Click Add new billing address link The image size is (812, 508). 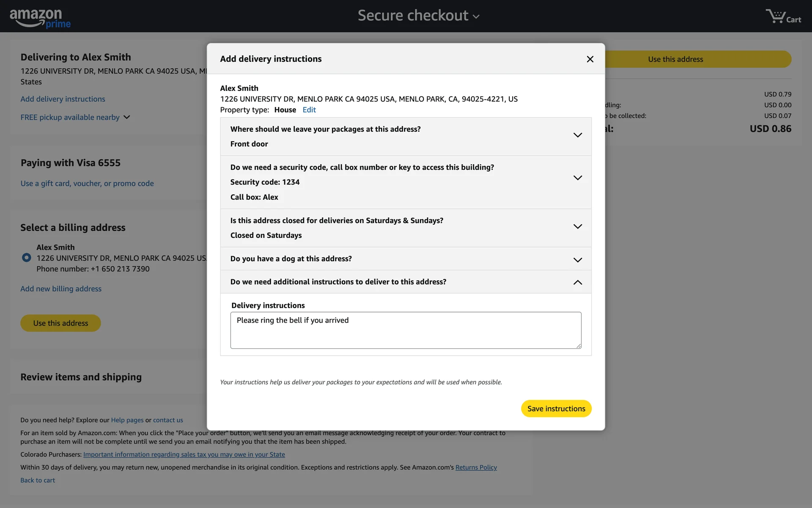pyautogui.click(x=61, y=289)
